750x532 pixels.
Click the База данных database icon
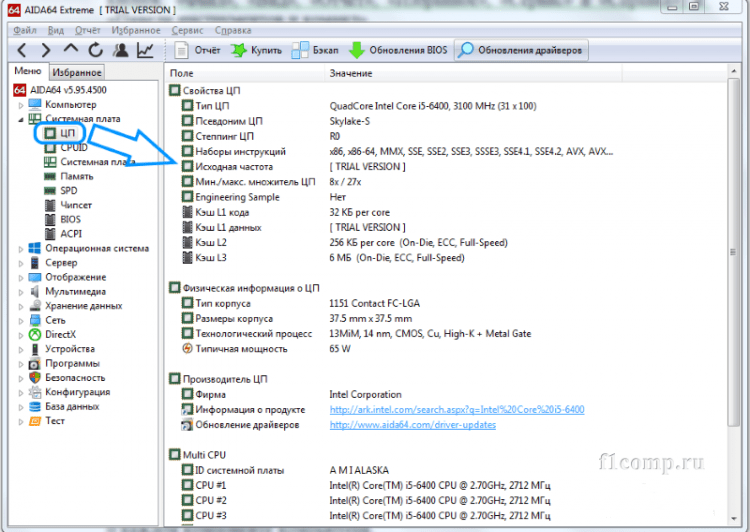(34, 407)
